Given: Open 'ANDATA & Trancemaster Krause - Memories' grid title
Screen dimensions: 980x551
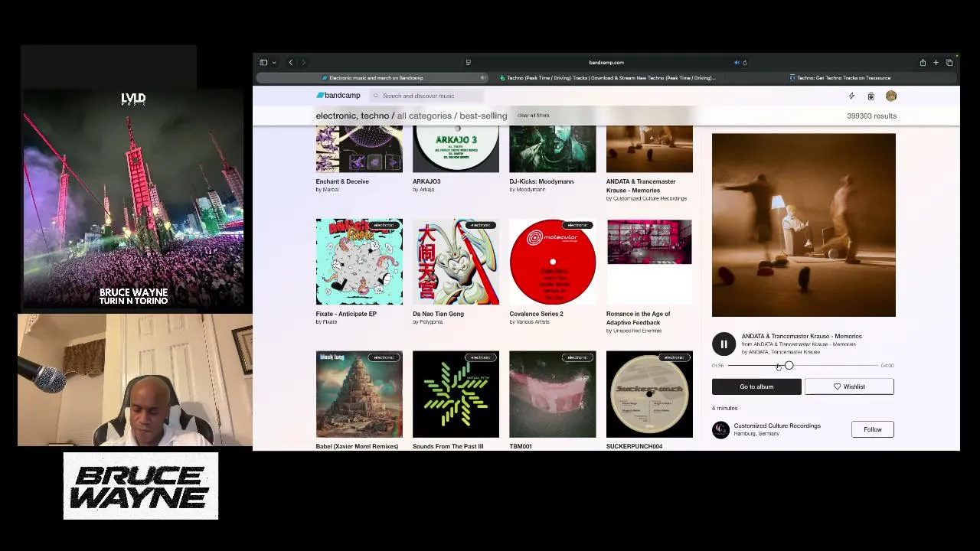Looking at the screenshot, I should pos(641,186).
